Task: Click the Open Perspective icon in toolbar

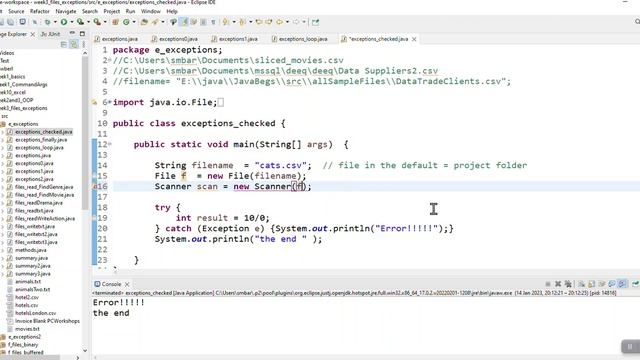Action: (x=316, y=22)
